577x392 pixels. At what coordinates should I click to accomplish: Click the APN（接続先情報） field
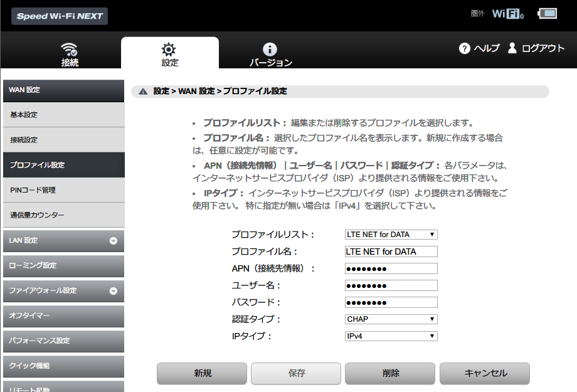391,268
